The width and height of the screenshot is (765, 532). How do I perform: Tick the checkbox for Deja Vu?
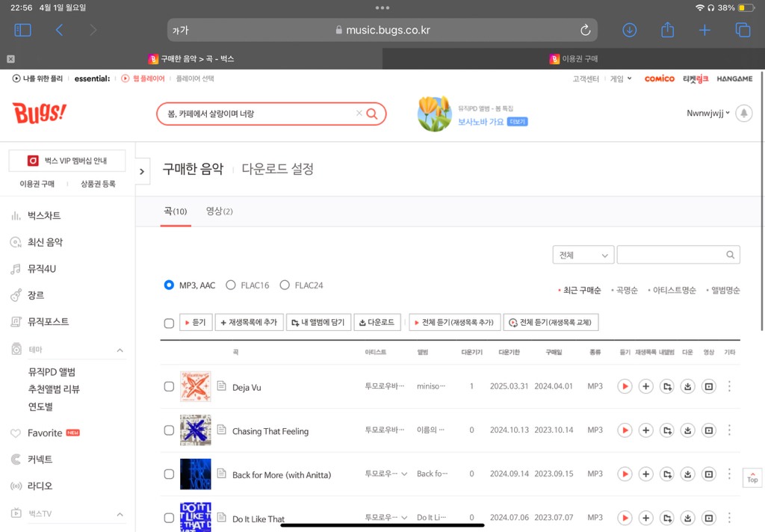click(170, 386)
